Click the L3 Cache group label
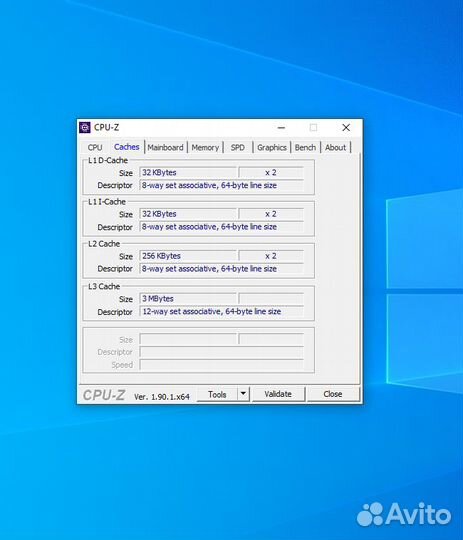The width and height of the screenshot is (463, 540). (104, 287)
